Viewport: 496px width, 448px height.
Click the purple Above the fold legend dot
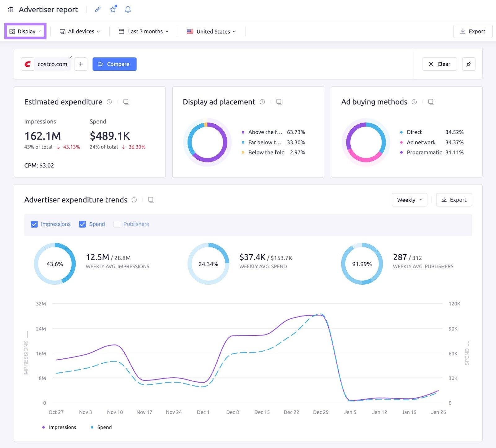(243, 132)
